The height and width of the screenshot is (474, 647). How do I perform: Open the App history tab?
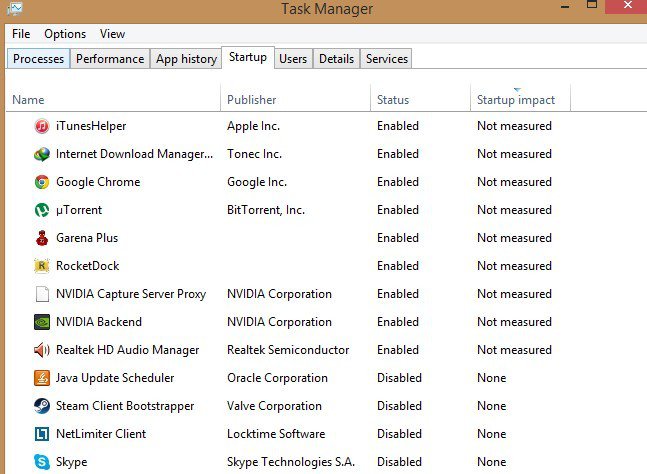pos(186,59)
